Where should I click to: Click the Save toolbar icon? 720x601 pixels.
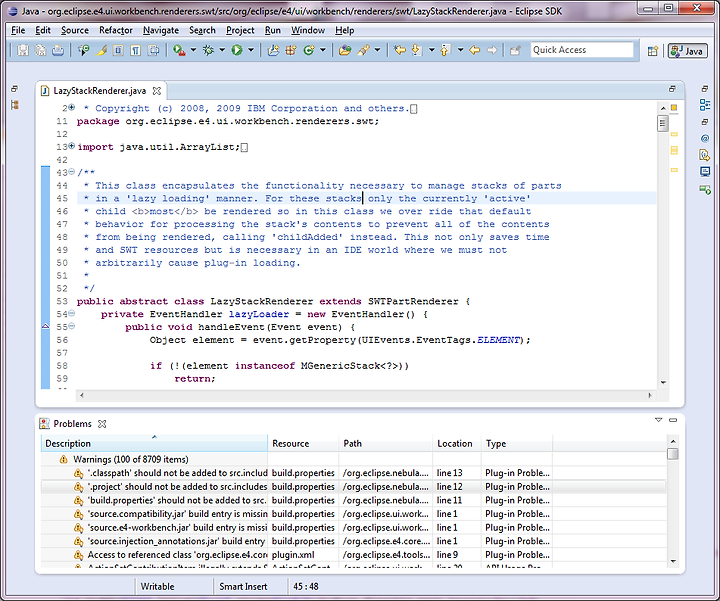22,50
